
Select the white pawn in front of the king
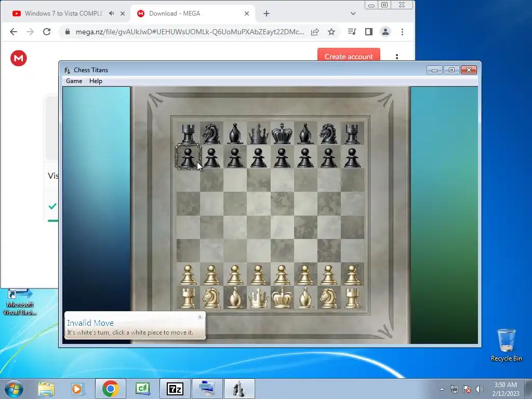pyautogui.click(x=282, y=274)
